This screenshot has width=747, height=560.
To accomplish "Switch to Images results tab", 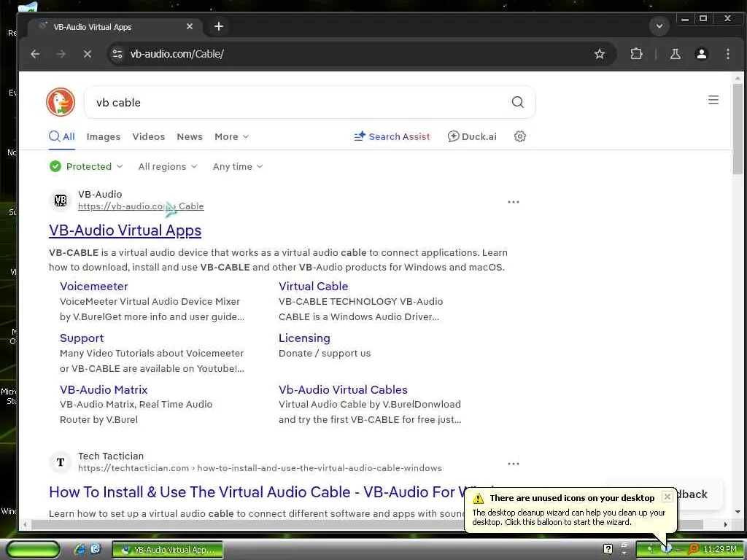I will 104,137.
